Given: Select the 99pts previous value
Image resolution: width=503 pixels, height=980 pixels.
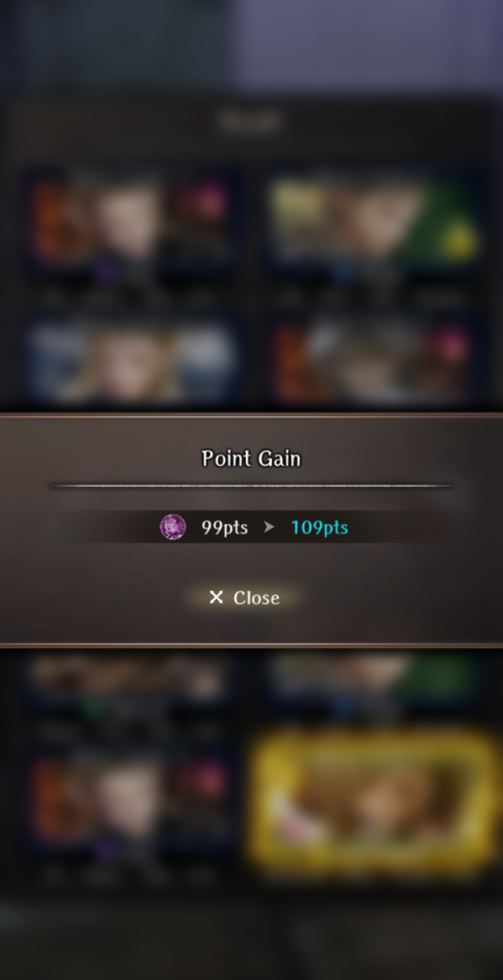Looking at the screenshot, I should coord(225,527).
